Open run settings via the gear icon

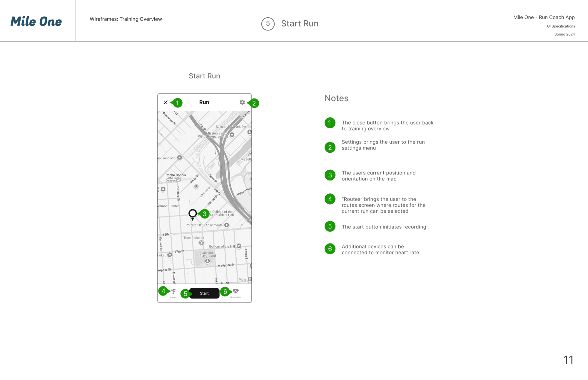click(242, 102)
